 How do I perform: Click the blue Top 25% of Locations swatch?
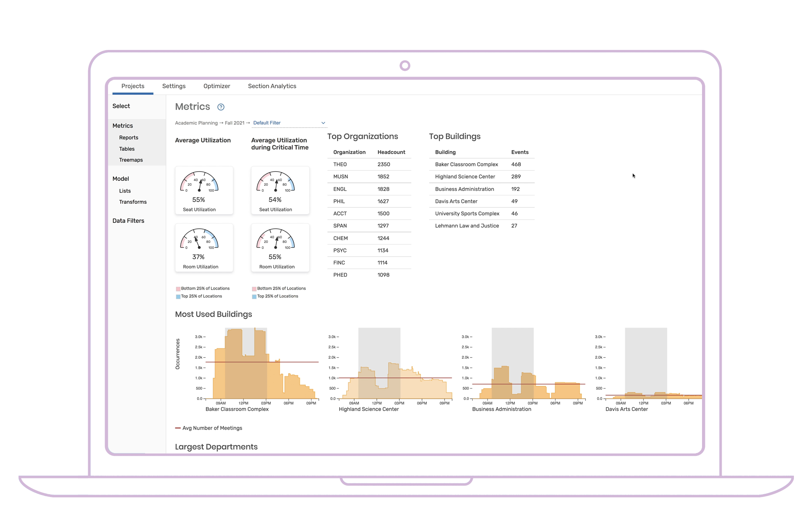tap(178, 296)
